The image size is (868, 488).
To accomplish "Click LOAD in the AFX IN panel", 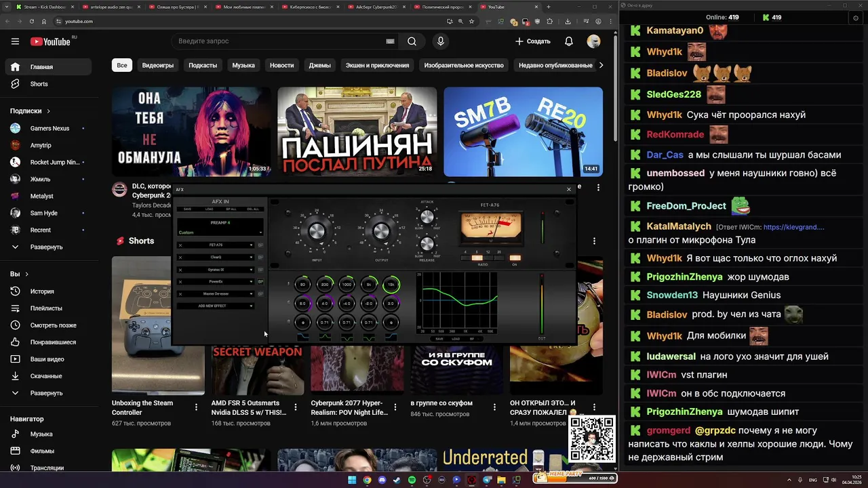I will [x=209, y=209].
